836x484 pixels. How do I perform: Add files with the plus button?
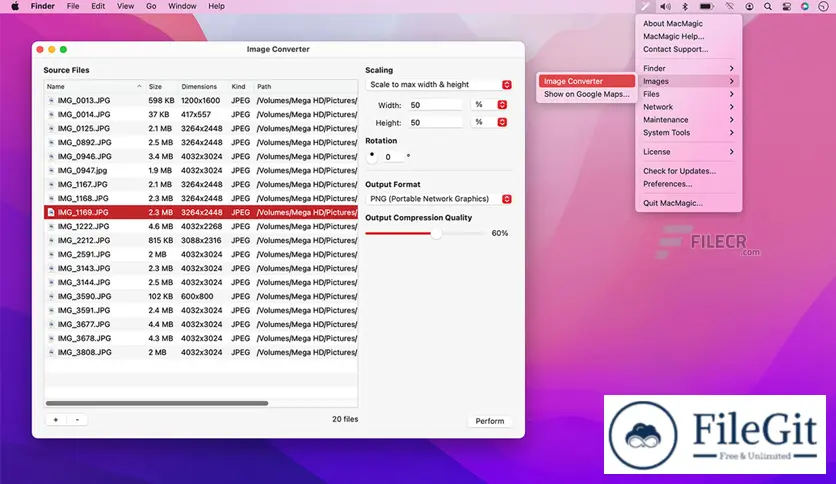pos(55,420)
